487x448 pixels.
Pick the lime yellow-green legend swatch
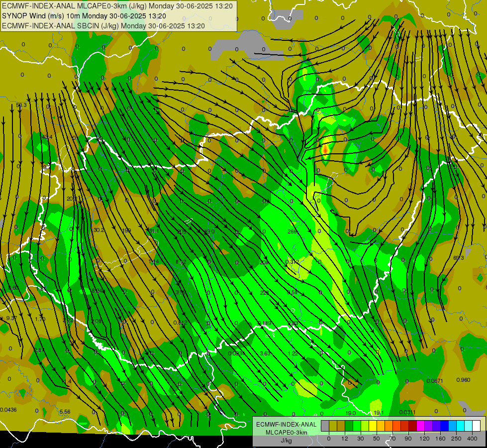pyautogui.click(x=365, y=426)
